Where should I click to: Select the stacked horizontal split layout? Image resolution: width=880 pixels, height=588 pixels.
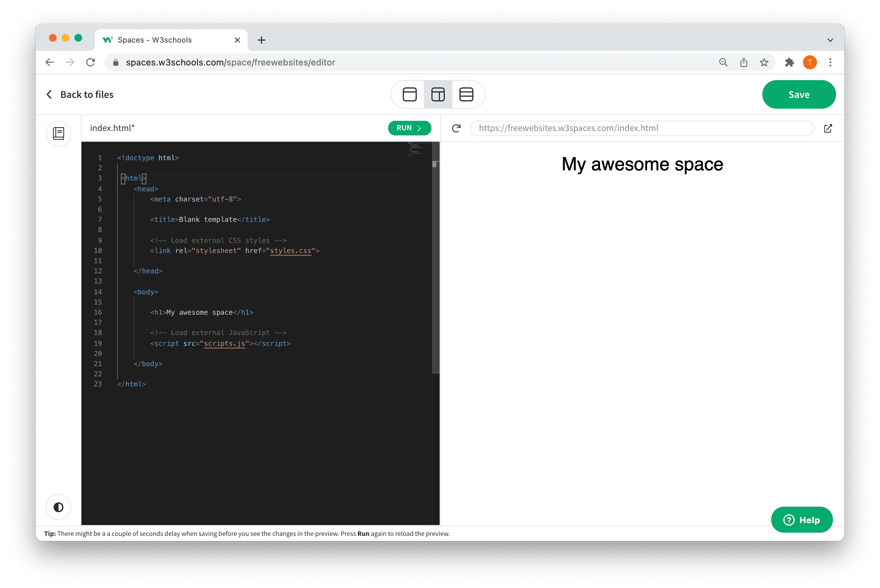466,94
